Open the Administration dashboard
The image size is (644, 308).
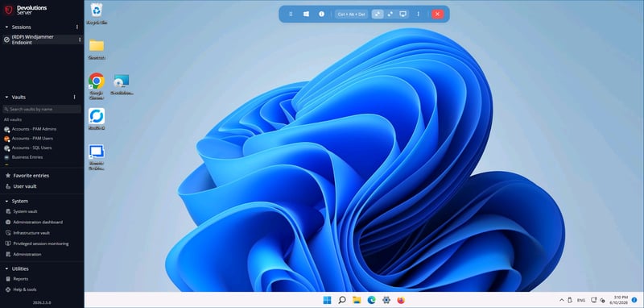tap(34, 222)
